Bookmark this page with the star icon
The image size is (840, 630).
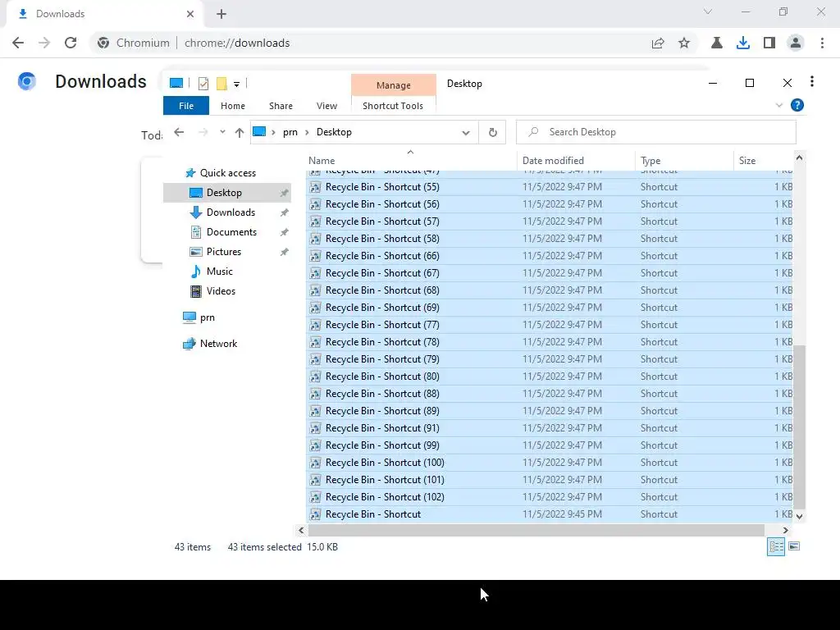pyautogui.click(x=684, y=43)
